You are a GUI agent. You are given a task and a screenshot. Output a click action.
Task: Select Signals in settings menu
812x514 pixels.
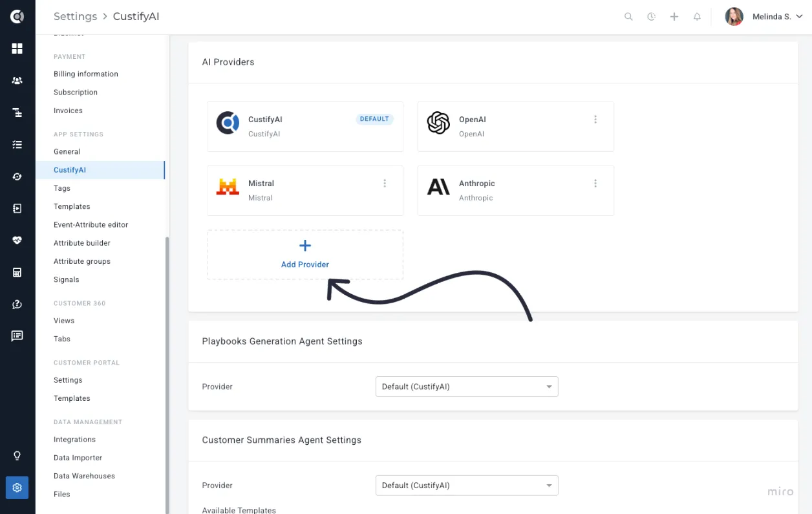(67, 280)
